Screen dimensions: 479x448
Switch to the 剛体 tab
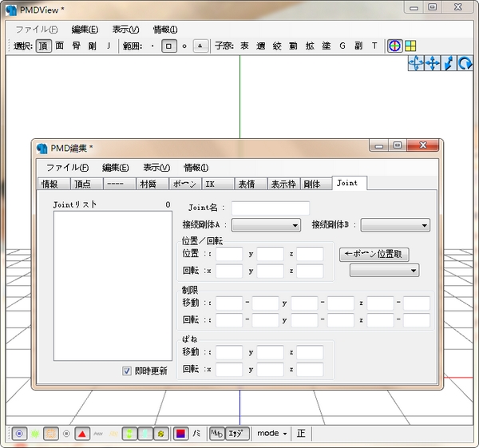312,184
